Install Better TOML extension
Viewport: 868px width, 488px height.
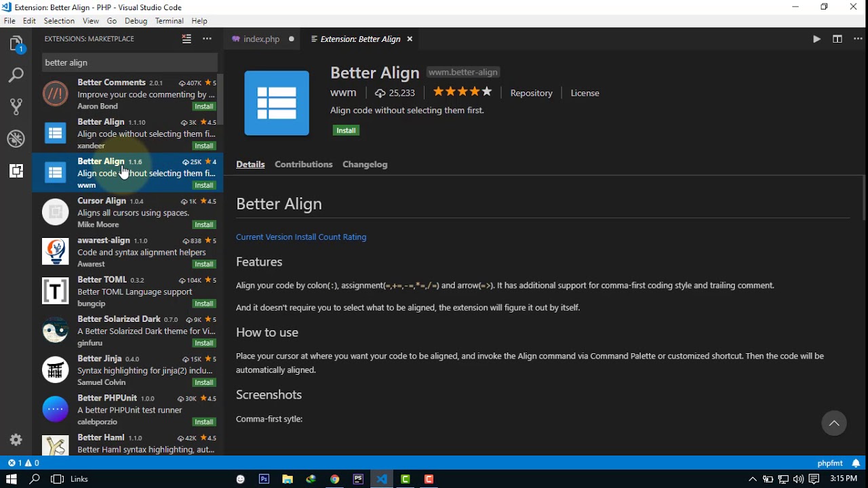(x=204, y=304)
